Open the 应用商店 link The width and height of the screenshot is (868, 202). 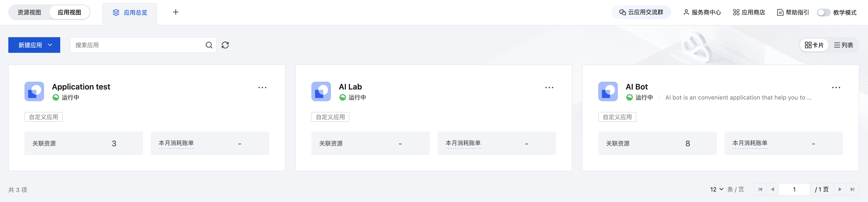749,12
